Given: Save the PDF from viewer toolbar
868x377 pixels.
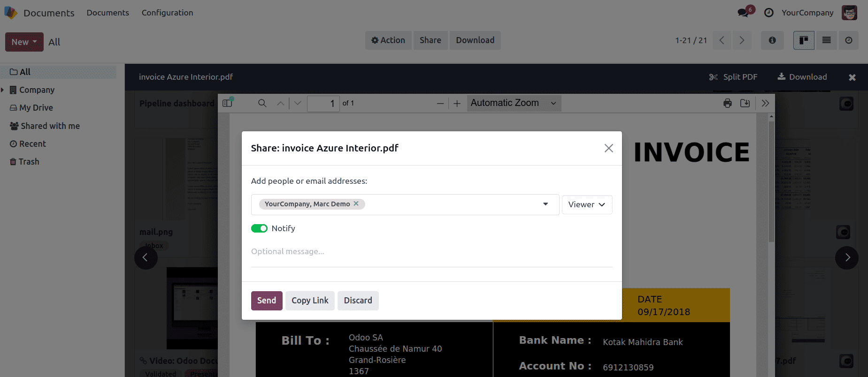Looking at the screenshot, I should tap(745, 103).
